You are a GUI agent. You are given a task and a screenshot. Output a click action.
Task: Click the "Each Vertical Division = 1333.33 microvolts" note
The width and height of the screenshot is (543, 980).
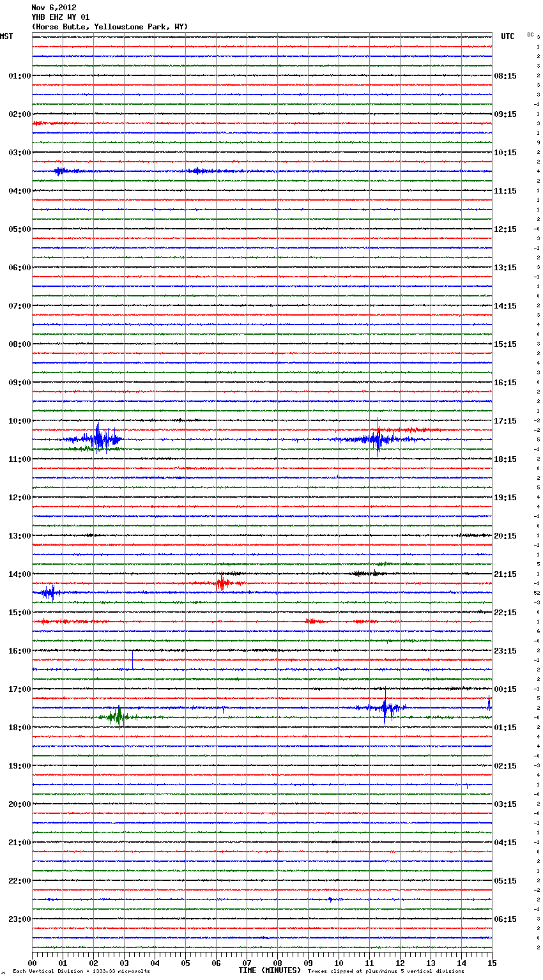tap(81, 971)
